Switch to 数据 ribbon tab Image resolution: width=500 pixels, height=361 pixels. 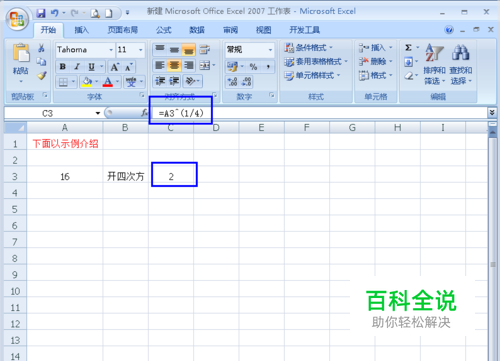197,30
